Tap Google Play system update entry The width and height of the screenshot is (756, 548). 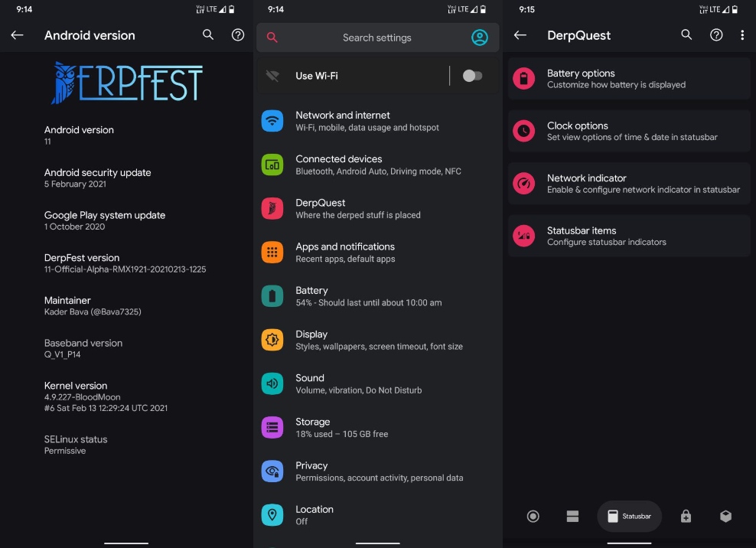pos(105,220)
